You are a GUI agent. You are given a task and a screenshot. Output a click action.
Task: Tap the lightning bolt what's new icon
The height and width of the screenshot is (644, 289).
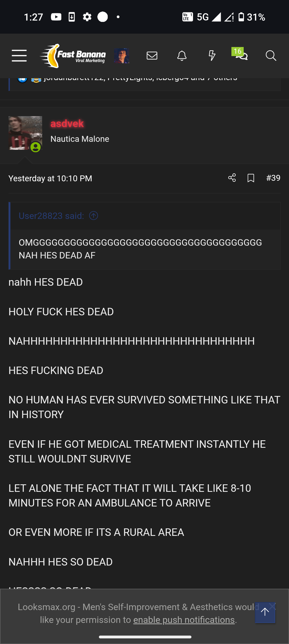pos(212,56)
